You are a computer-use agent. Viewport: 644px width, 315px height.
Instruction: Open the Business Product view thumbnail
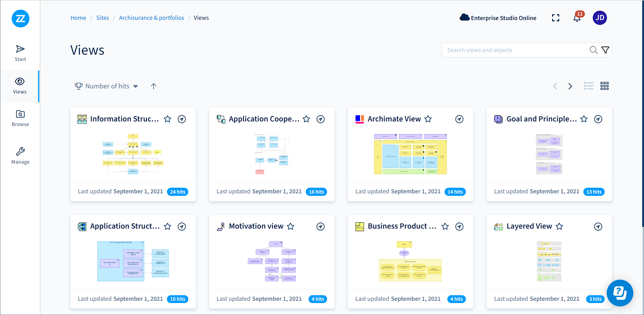(410, 261)
